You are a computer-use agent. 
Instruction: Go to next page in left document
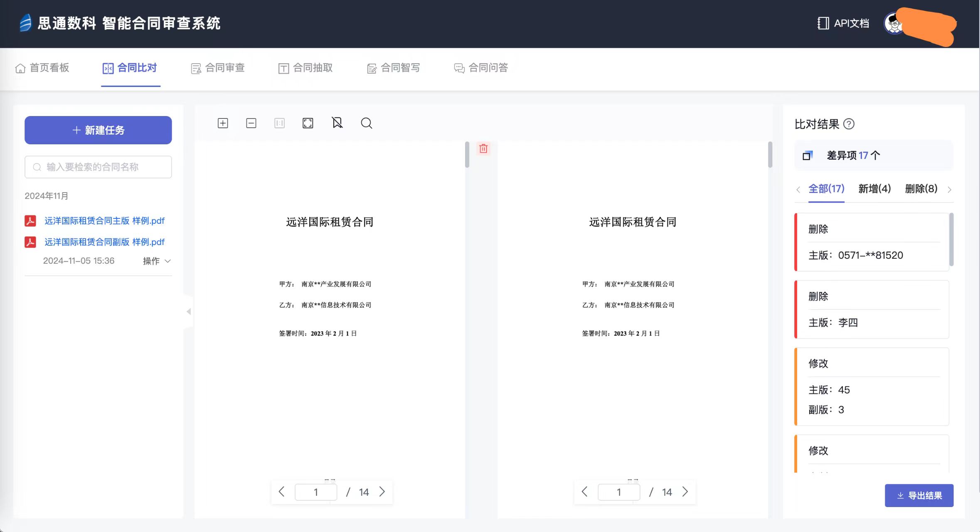point(382,492)
